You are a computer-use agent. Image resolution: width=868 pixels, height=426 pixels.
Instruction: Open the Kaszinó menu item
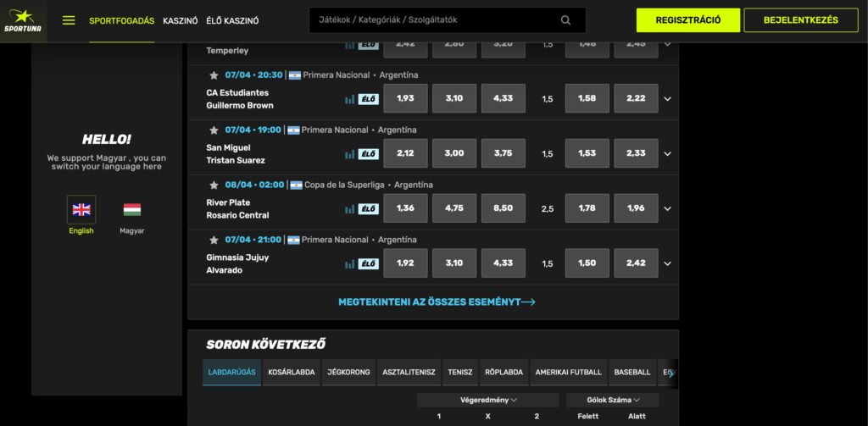coord(180,20)
